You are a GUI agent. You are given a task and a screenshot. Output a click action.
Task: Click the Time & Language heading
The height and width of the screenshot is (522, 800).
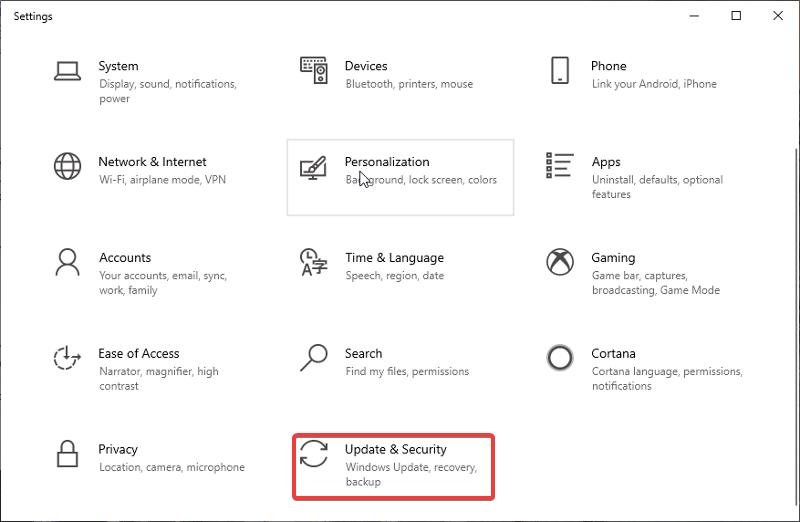pyautogui.click(x=394, y=258)
